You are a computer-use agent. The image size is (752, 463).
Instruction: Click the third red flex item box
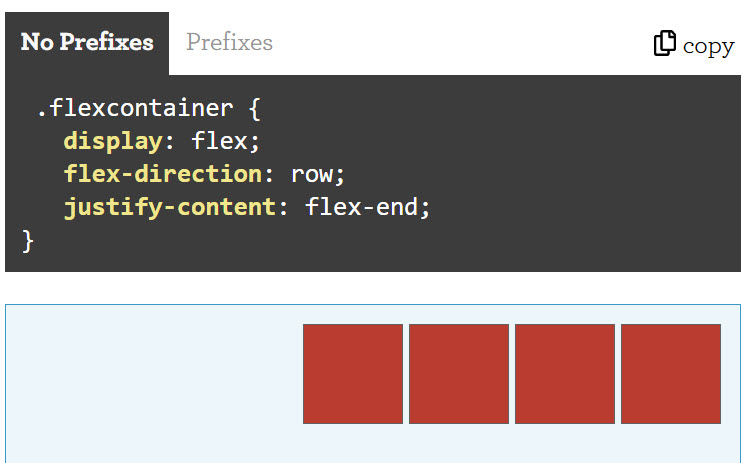tap(565, 374)
